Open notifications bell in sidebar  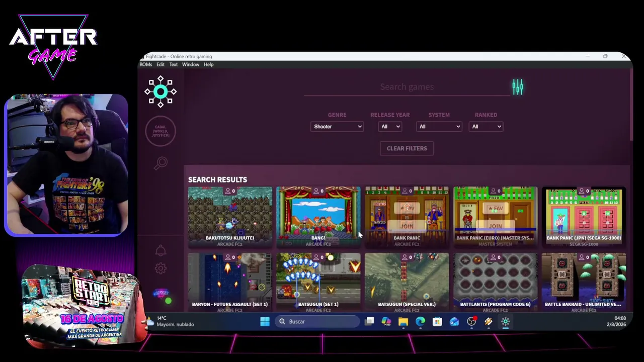(x=160, y=250)
